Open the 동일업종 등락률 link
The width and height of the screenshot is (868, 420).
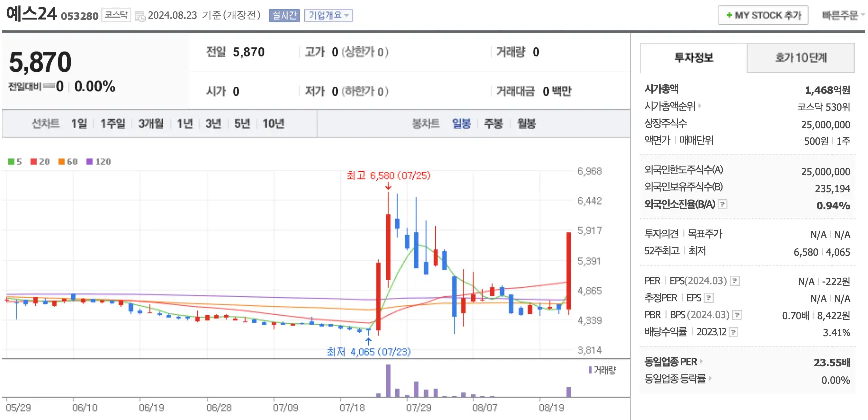pyautogui.click(x=678, y=379)
